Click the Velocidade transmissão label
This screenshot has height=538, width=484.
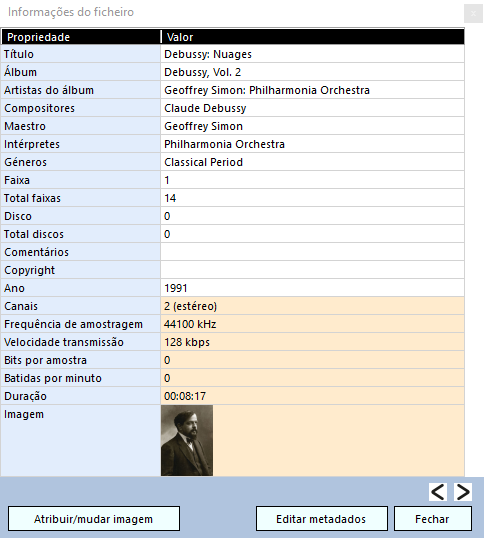[64, 342]
